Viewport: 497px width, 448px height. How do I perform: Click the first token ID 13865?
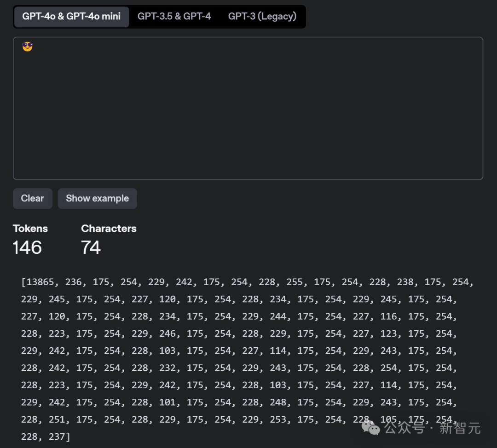pyautogui.click(x=40, y=282)
